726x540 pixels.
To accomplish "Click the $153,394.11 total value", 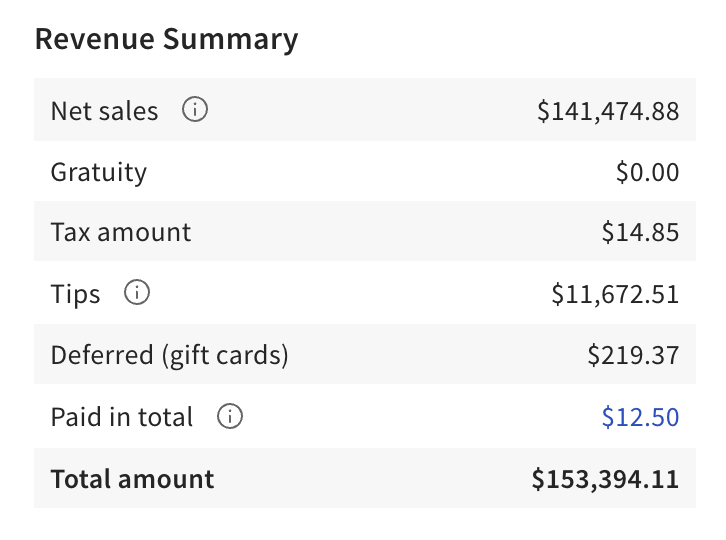I will 605,478.
